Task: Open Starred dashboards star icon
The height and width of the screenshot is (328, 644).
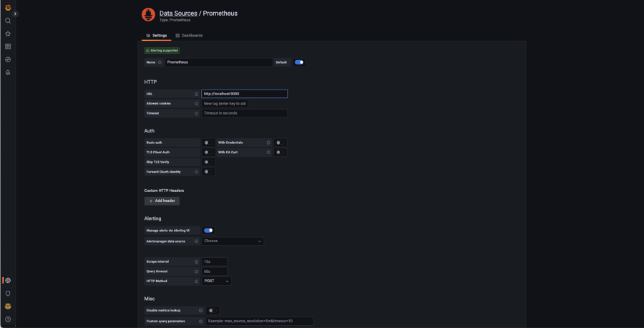Action: (8, 34)
